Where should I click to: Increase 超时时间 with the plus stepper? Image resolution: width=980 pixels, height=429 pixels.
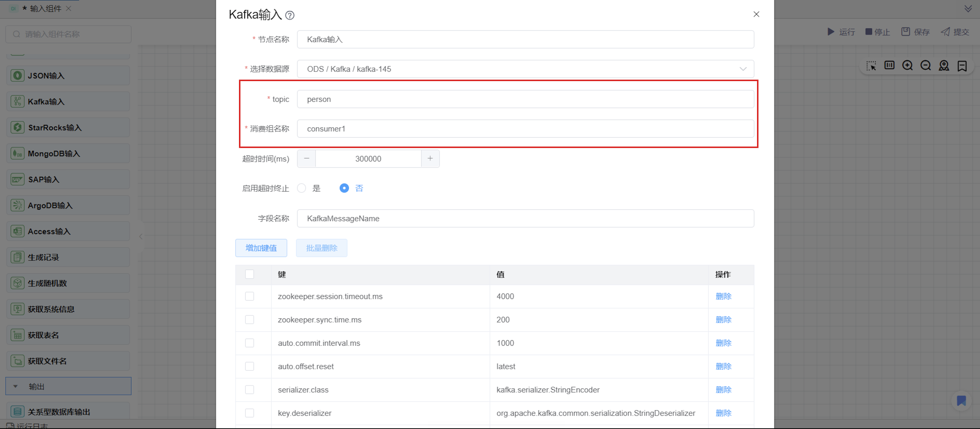point(430,158)
